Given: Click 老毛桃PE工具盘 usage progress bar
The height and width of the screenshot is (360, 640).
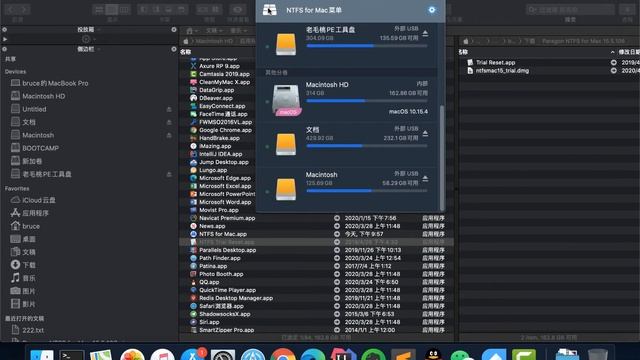Looking at the screenshot, I should pyautogui.click(x=367, y=46).
